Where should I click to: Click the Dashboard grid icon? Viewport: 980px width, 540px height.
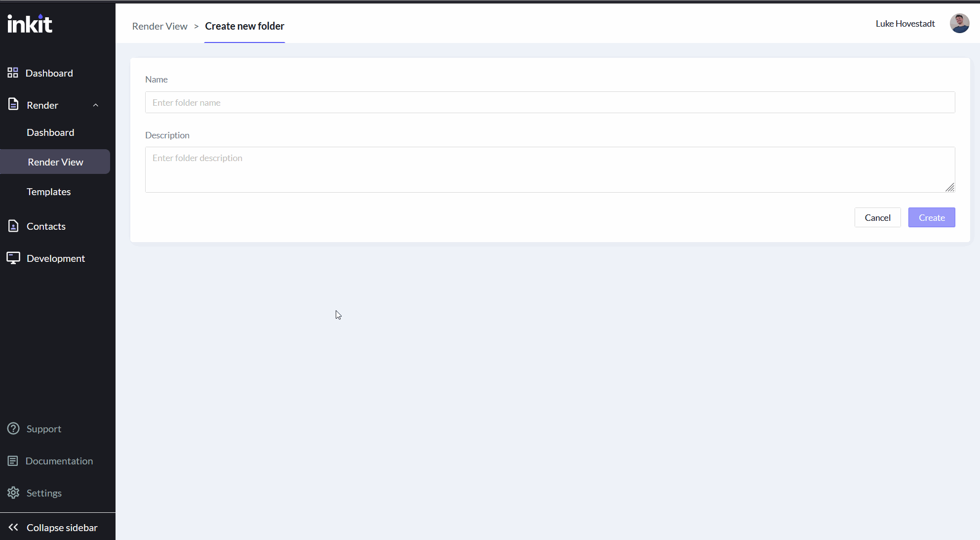pyautogui.click(x=13, y=73)
